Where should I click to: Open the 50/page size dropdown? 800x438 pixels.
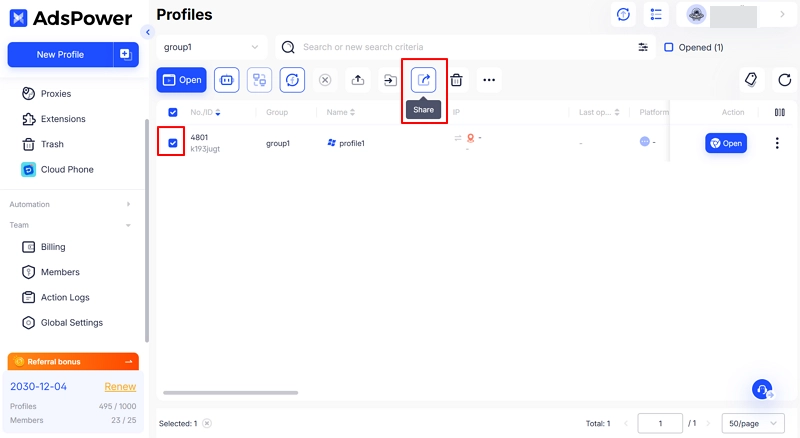coord(753,423)
